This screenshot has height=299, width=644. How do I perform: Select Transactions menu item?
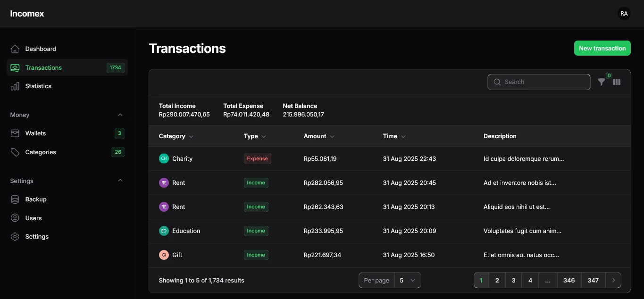(x=67, y=68)
